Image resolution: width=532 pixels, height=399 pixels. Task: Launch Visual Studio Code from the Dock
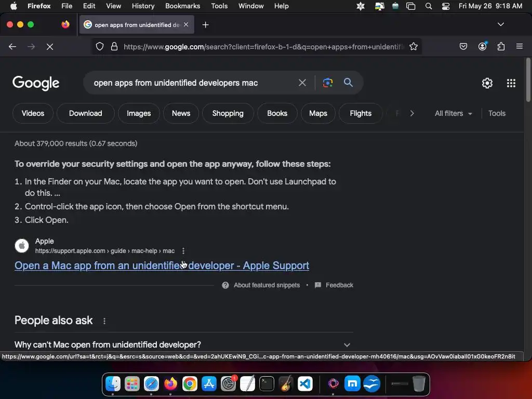305,384
